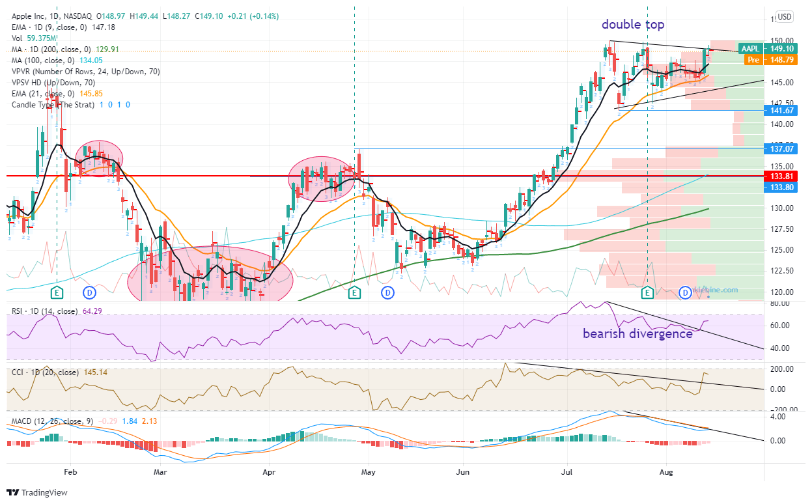Click the earnings E marker before August
812x504 pixels.
(647, 292)
